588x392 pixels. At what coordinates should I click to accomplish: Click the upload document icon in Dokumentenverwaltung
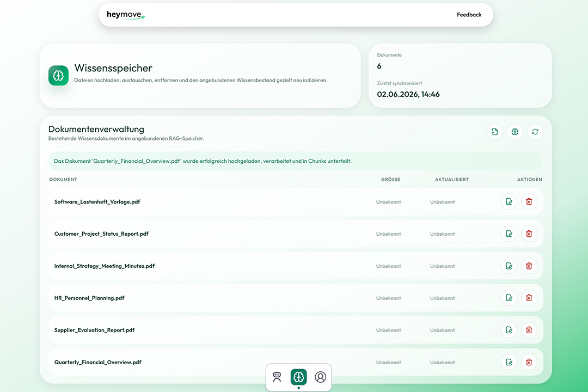click(x=494, y=132)
